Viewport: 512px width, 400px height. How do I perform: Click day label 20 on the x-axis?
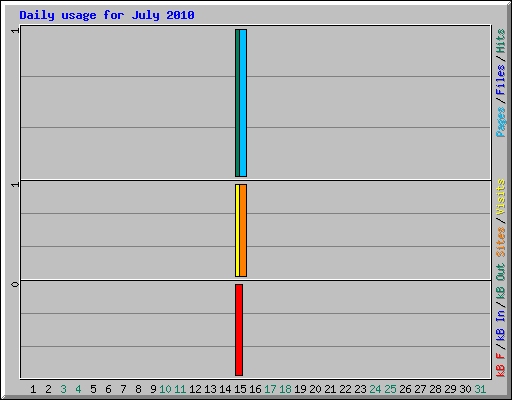(x=315, y=389)
